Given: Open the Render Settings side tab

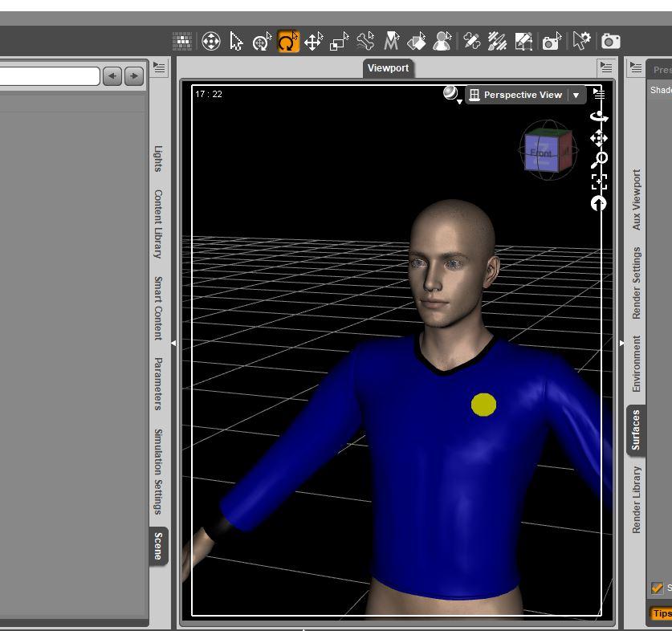Looking at the screenshot, I should pos(637,283).
